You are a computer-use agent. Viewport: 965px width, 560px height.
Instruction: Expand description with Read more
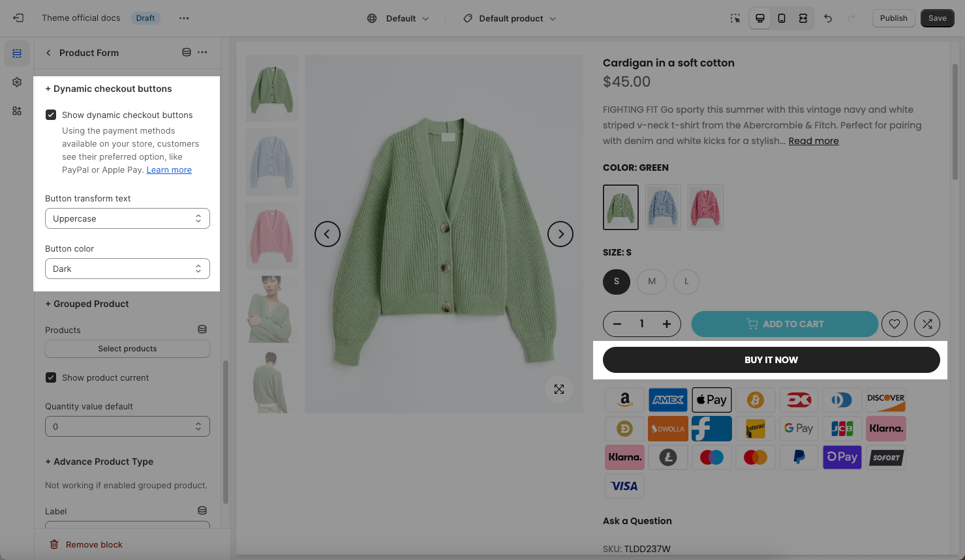point(814,141)
